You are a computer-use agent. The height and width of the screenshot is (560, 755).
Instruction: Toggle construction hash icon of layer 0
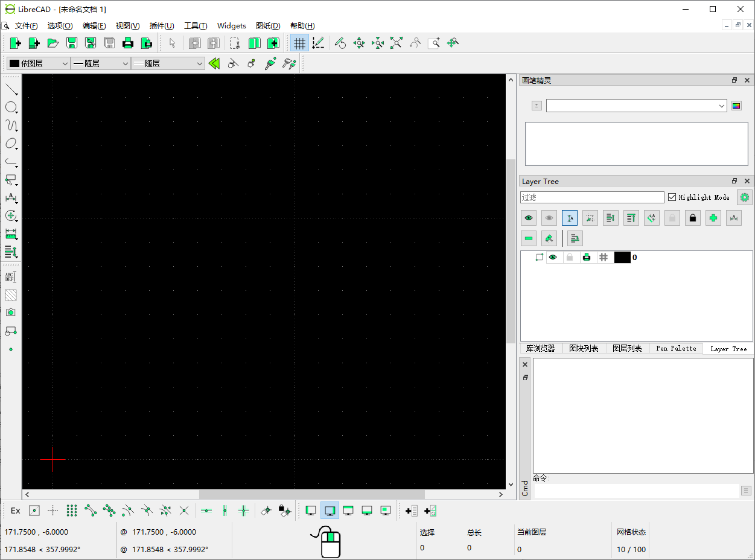click(x=603, y=257)
